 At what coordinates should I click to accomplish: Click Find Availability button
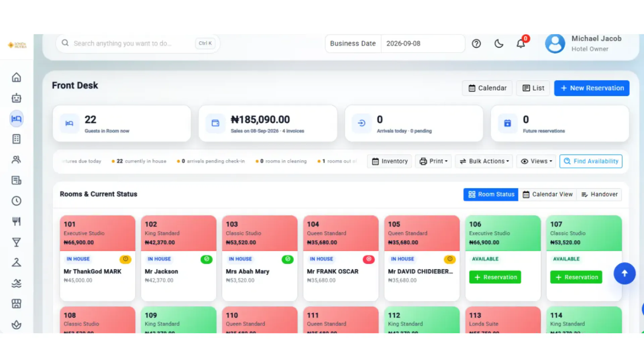[x=591, y=161]
